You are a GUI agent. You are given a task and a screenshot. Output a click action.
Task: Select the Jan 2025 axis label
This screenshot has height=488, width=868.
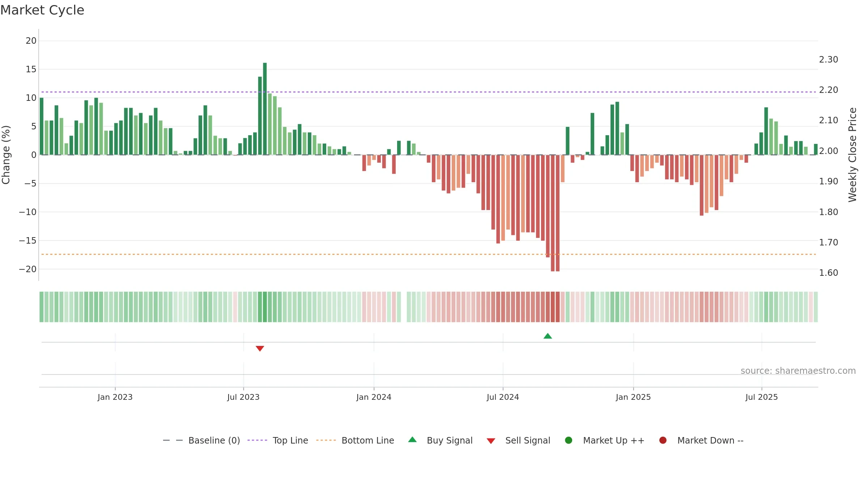(x=633, y=397)
